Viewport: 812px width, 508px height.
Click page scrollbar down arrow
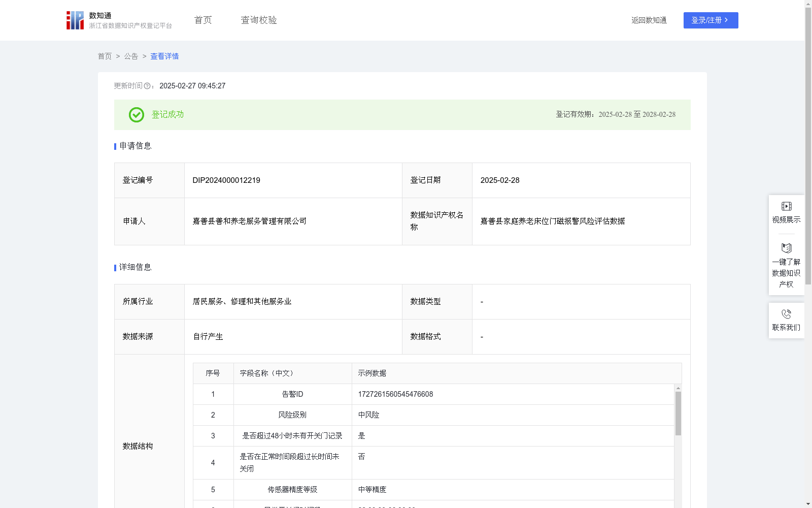pos(808,504)
